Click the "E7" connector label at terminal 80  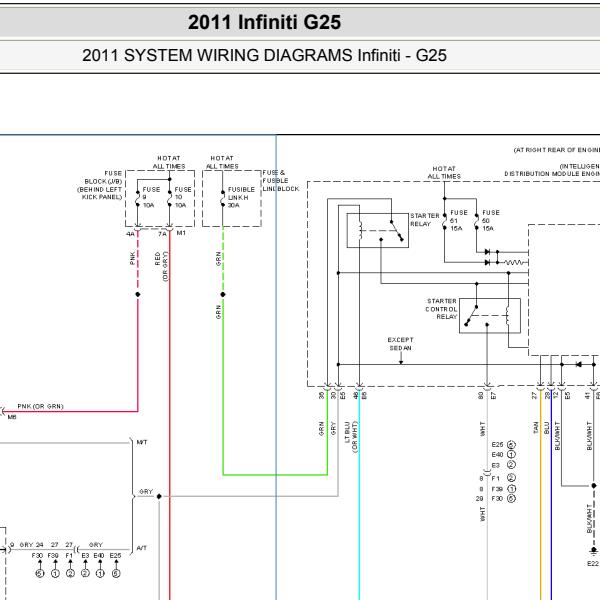tap(493, 396)
